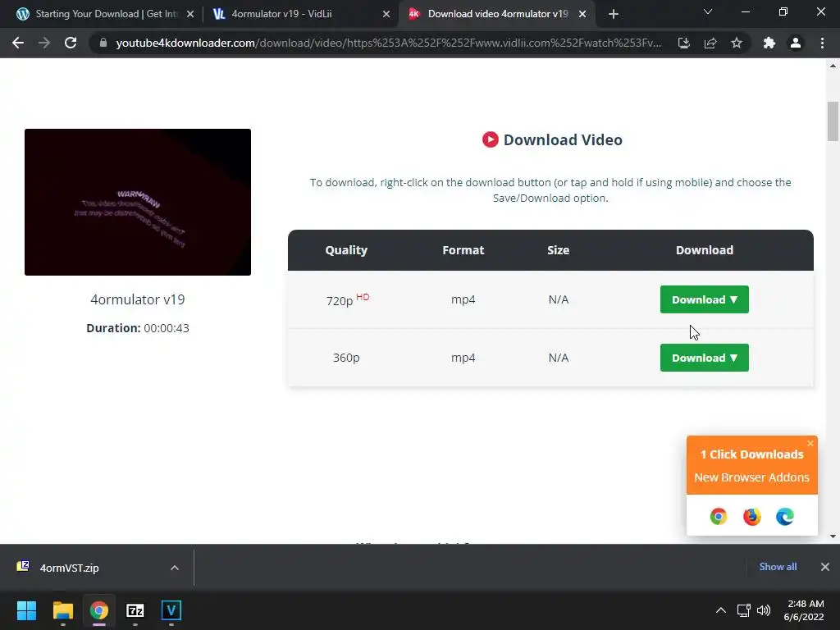Reload the current page

(x=71, y=43)
